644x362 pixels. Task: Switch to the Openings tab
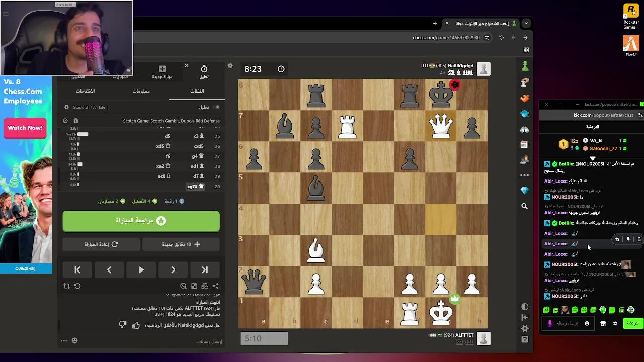pyautogui.click(x=85, y=91)
